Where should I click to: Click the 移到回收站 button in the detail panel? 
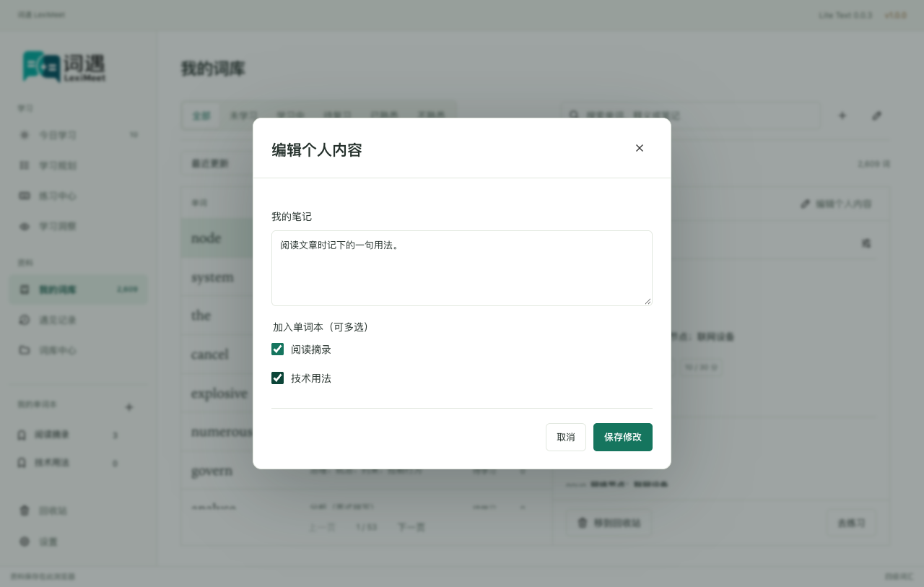[x=609, y=523]
